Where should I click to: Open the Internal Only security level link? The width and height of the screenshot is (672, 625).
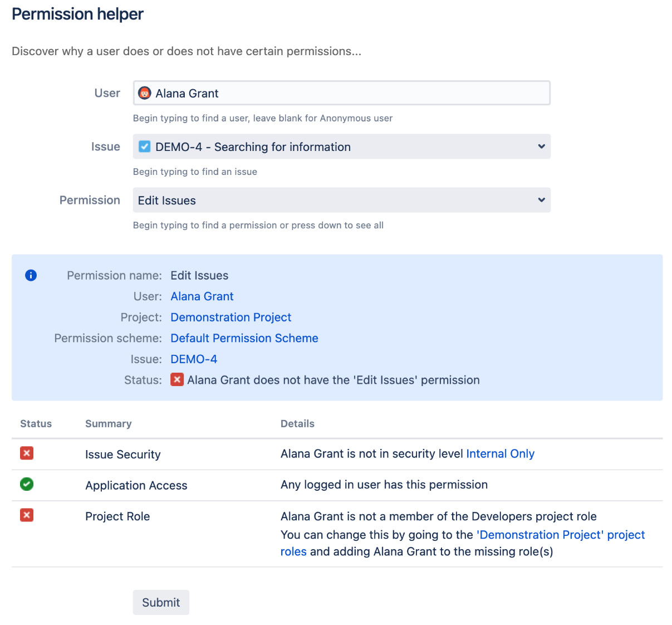pyautogui.click(x=499, y=453)
